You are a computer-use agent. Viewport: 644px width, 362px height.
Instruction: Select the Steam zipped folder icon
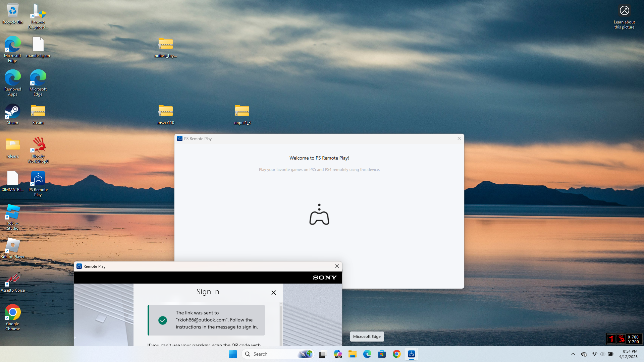(x=38, y=114)
